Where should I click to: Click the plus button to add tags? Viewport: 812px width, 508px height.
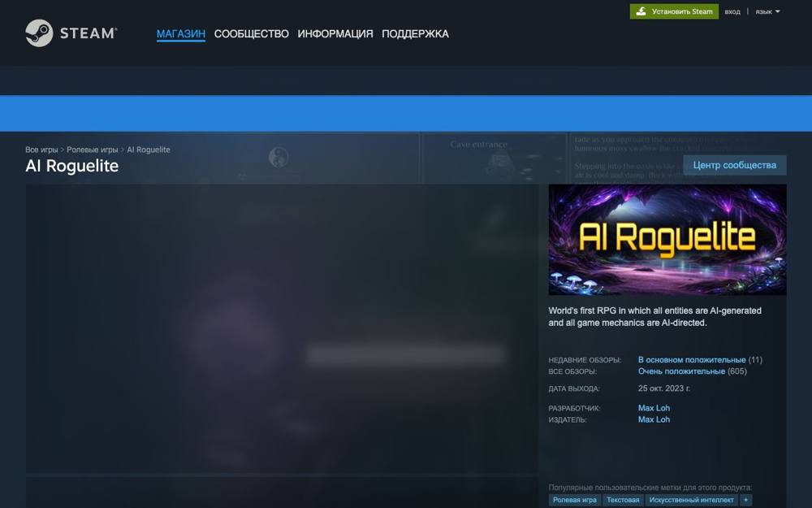click(745, 500)
